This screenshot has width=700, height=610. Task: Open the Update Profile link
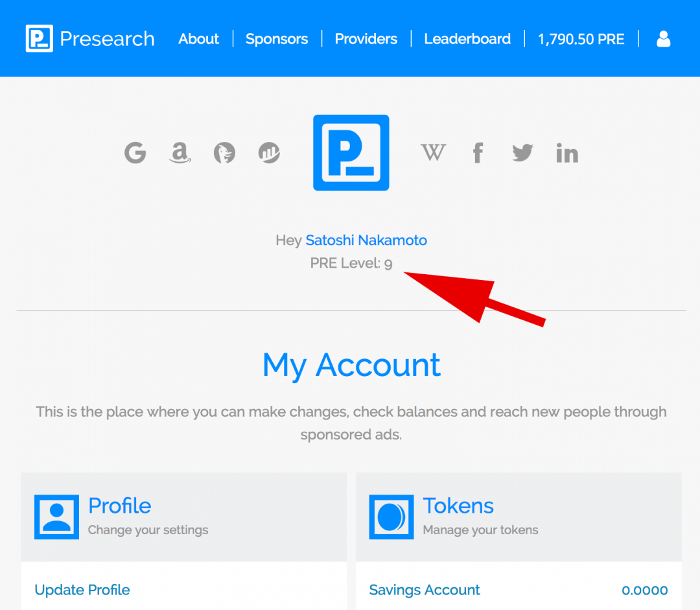point(82,590)
